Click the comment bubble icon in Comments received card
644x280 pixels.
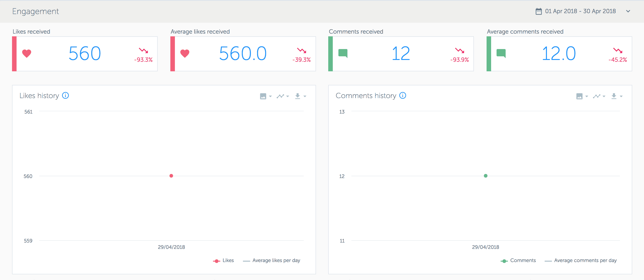(x=343, y=53)
